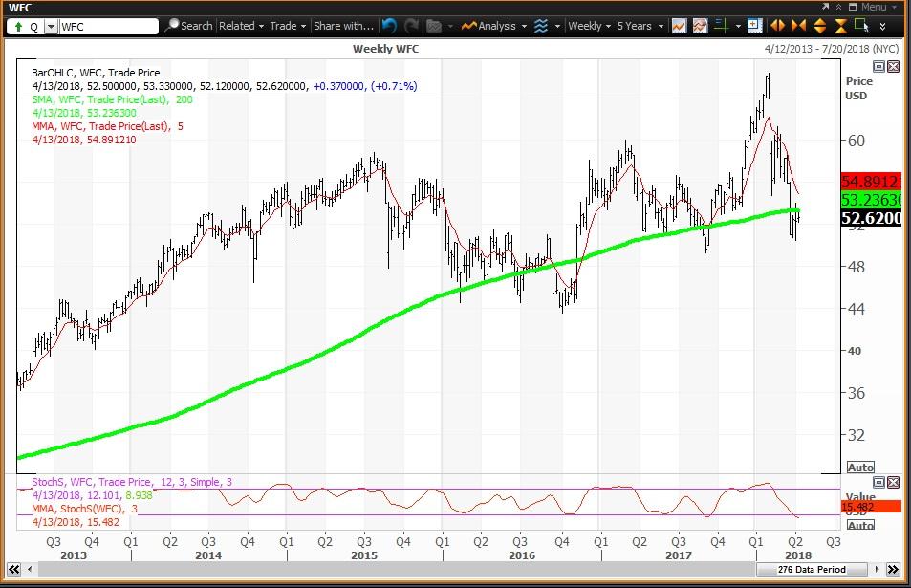
Task: Click the blue wavy lines chart-style icon
Action: pos(541,26)
